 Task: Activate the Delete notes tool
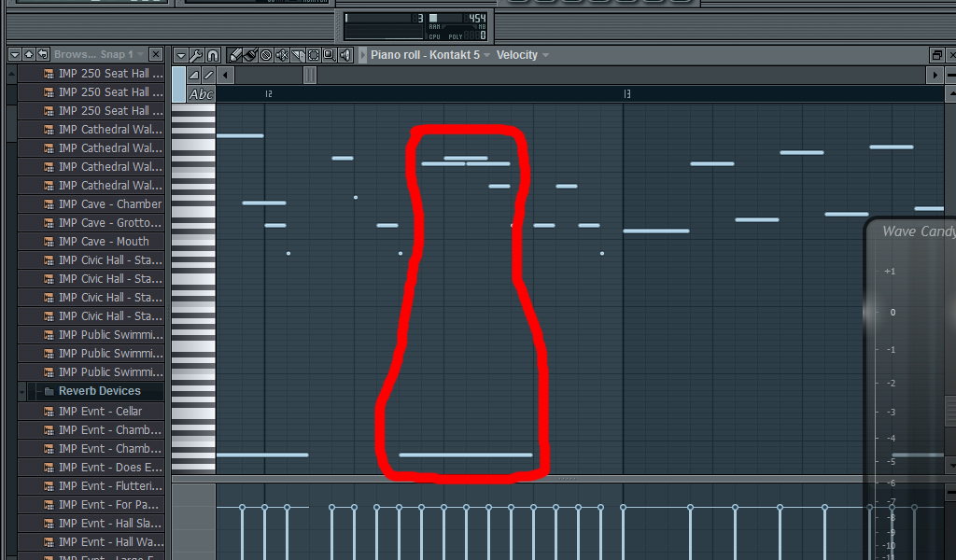coord(268,55)
